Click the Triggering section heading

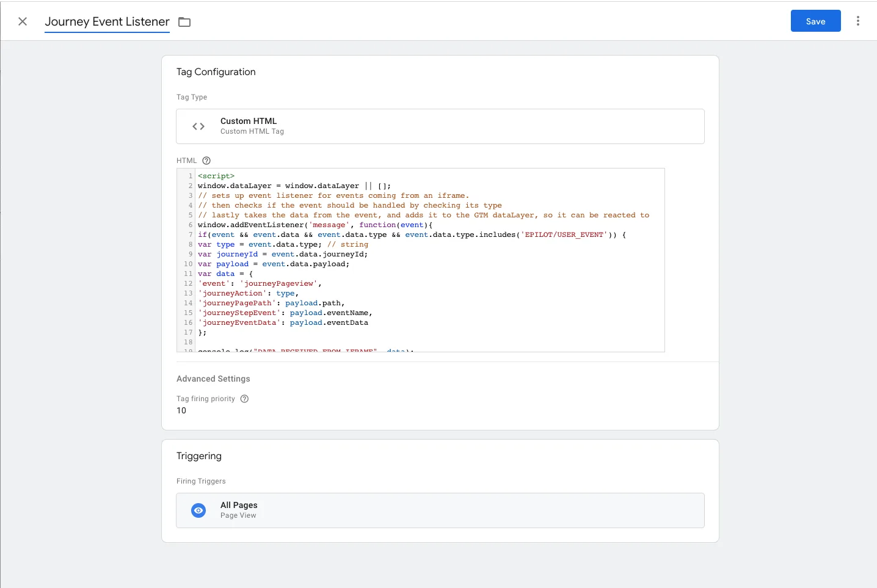coord(199,456)
